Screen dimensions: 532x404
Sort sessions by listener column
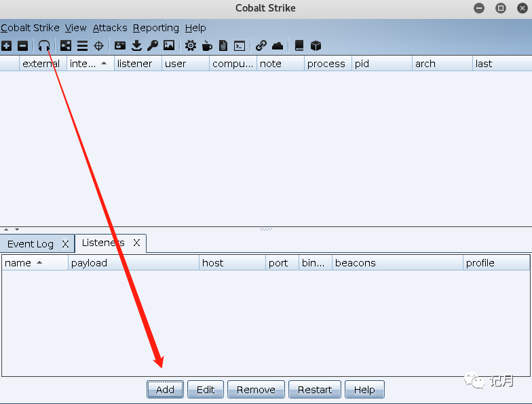[138, 64]
